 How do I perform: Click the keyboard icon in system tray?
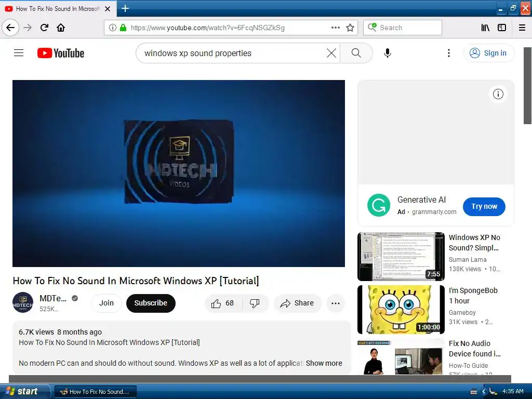[474, 392]
